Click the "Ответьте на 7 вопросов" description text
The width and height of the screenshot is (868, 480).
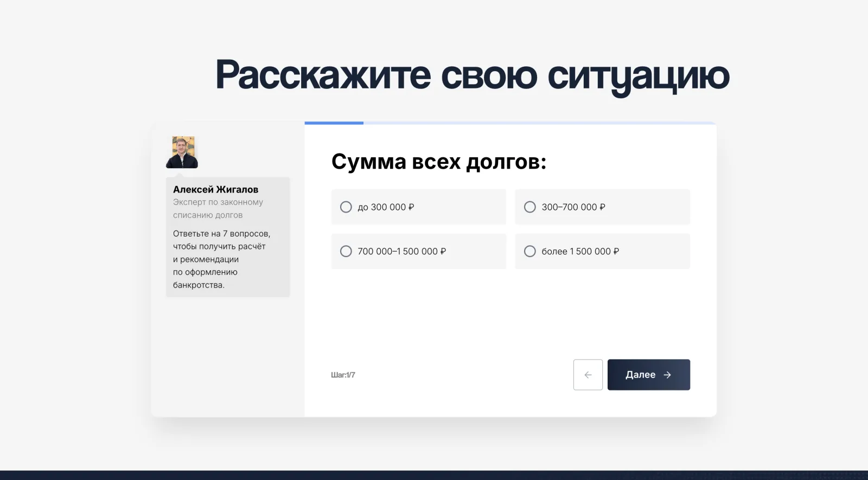coord(221,259)
